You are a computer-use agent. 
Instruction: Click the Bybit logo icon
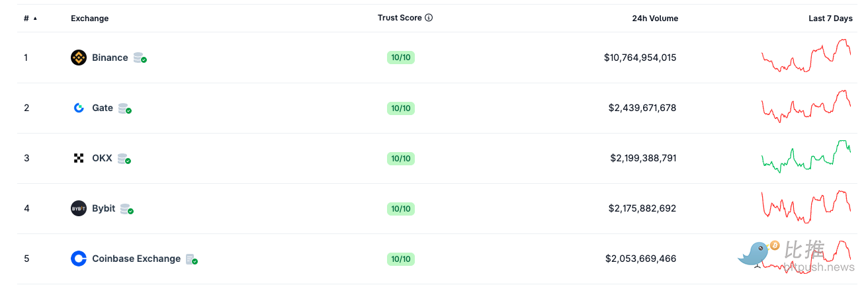(x=79, y=208)
